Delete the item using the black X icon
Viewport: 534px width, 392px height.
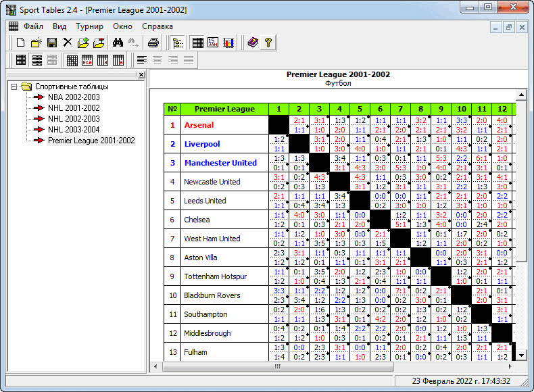(68, 43)
